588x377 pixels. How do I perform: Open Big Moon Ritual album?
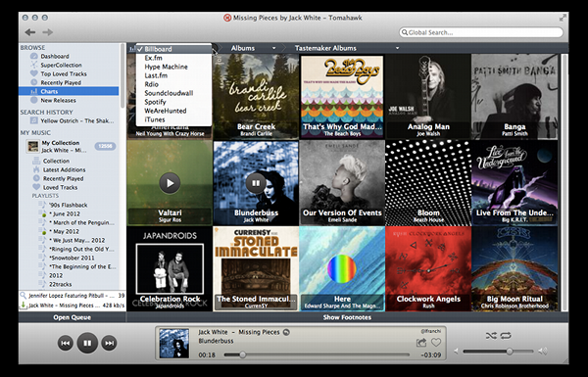pyautogui.click(x=514, y=268)
